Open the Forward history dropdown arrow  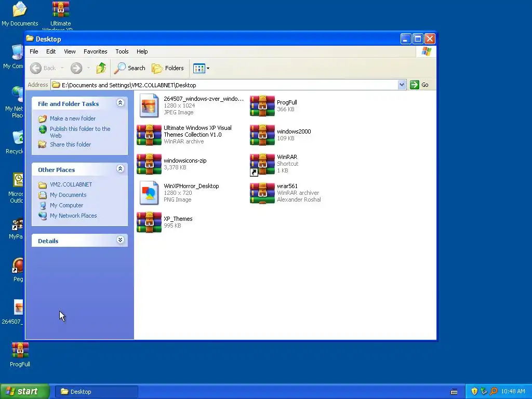coord(88,68)
